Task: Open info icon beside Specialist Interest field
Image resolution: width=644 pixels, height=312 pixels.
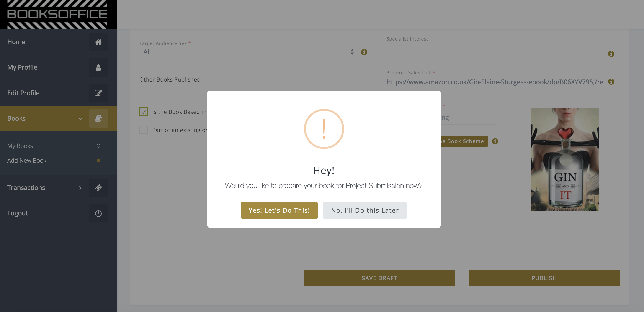Action: point(611,54)
